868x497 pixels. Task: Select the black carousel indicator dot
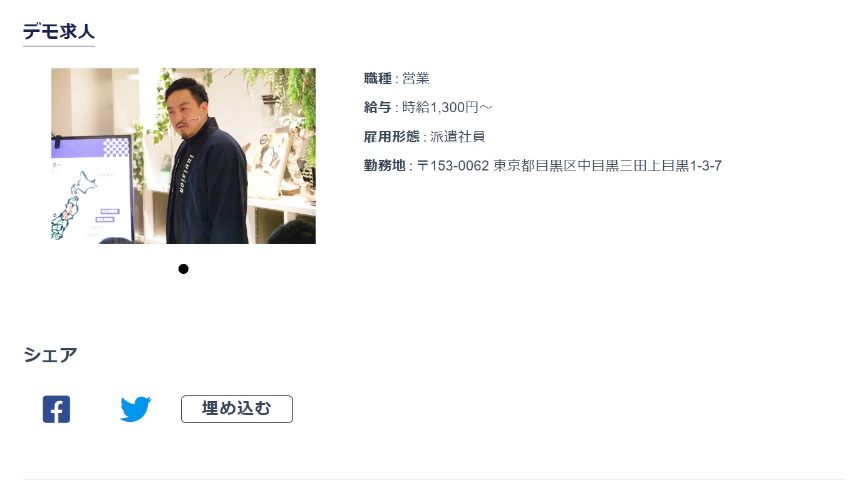(x=183, y=269)
